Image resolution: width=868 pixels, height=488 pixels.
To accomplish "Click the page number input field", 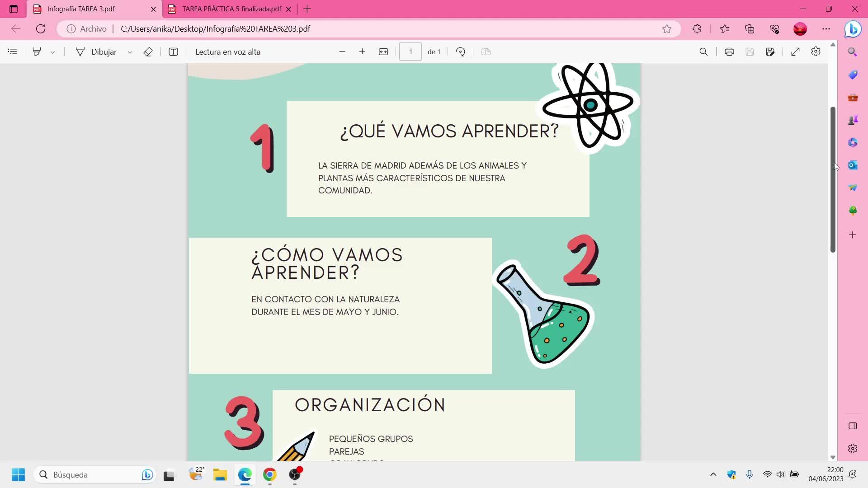I will click(x=410, y=52).
